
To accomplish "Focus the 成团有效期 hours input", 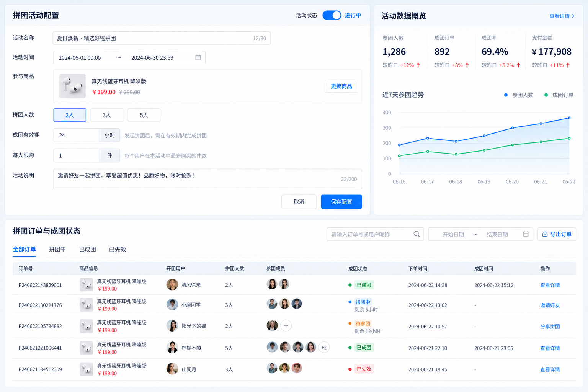I will (77, 135).
